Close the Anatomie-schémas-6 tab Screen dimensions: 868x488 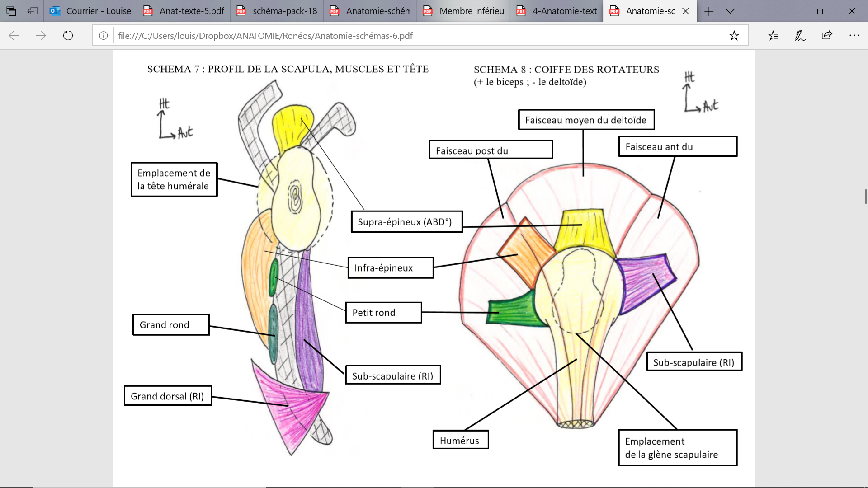pyautogui.click(x=685, y=11)
